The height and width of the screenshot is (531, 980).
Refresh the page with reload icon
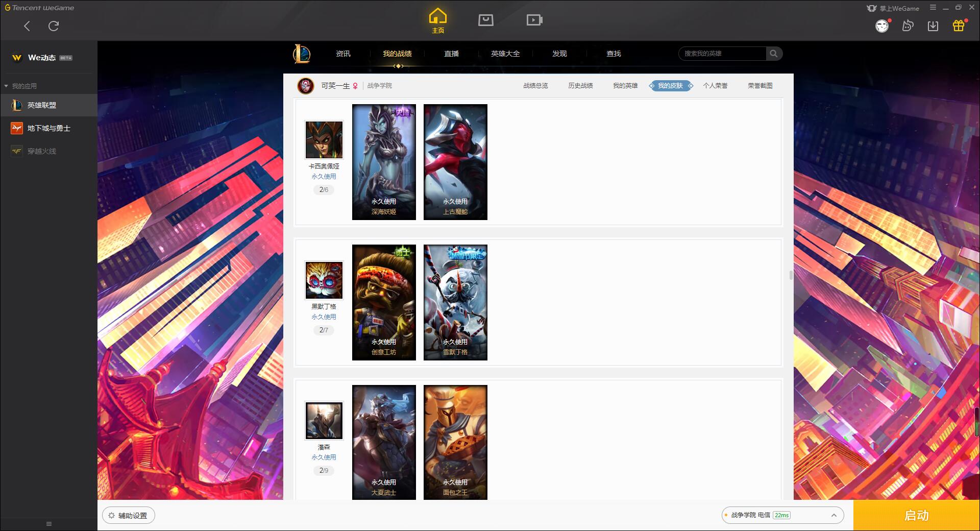[54, 26]
